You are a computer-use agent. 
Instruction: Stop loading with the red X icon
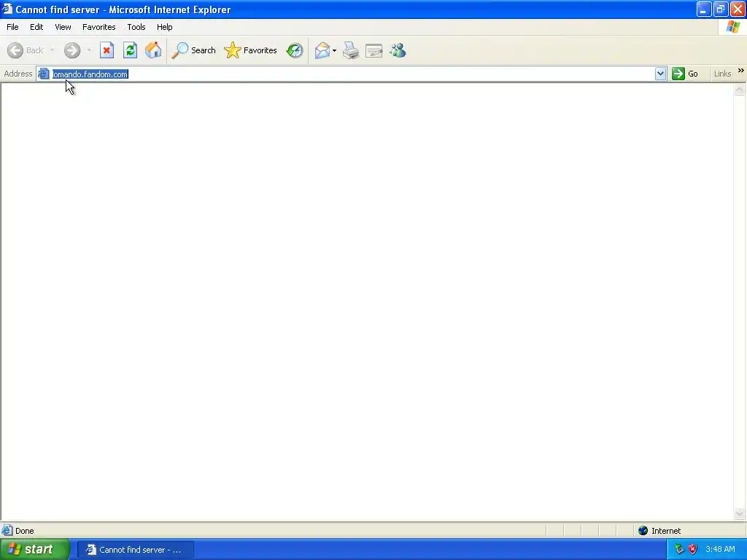107,50
